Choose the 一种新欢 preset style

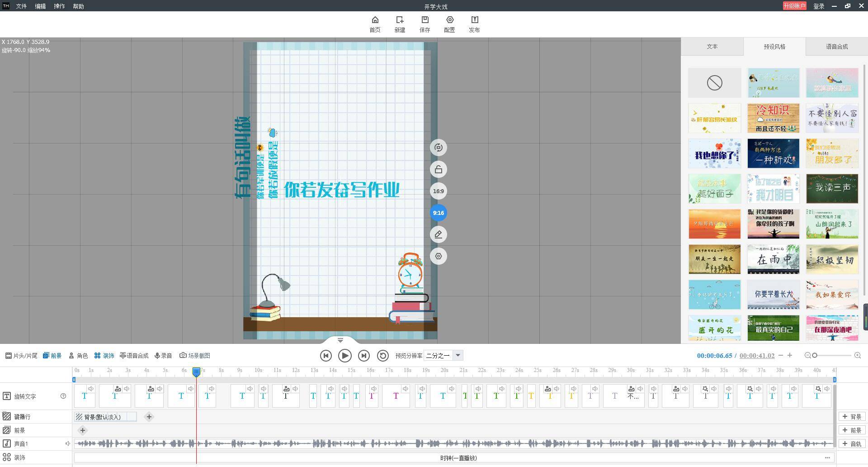pos(774,153)
